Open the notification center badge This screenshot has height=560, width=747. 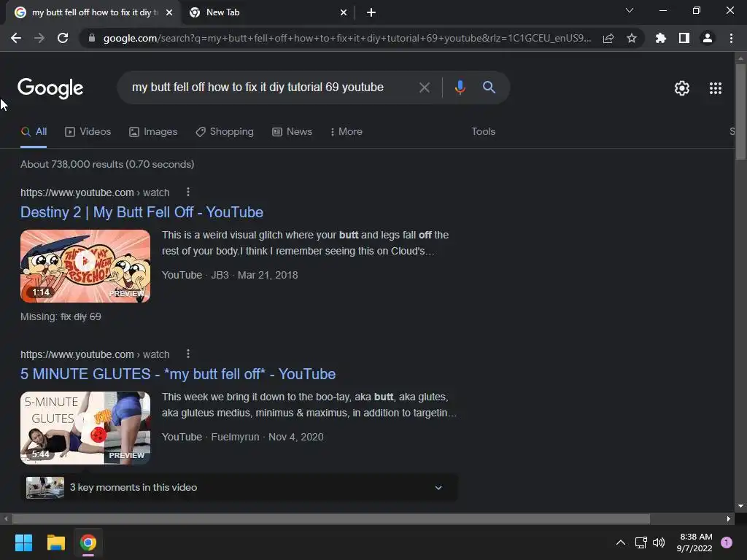727,542
